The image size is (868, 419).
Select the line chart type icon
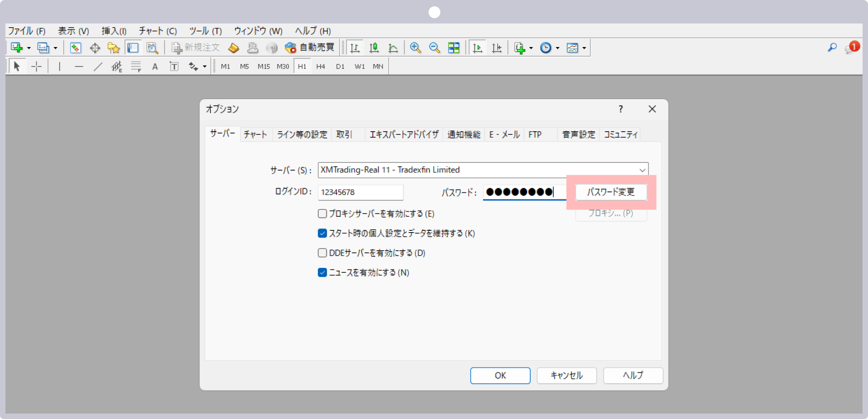click(x=393, y=48)
